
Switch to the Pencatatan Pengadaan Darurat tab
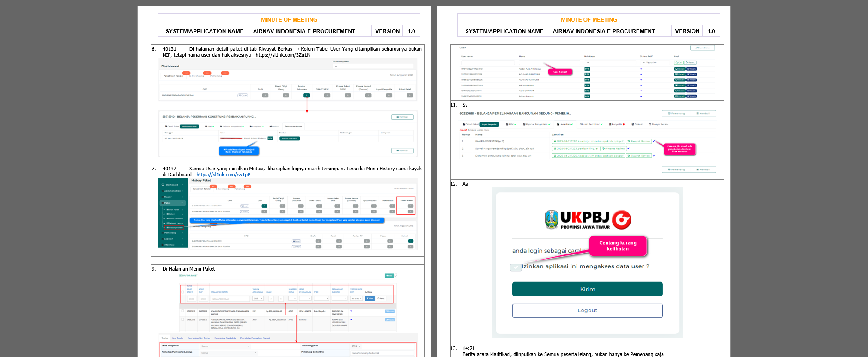click(255, 338)
